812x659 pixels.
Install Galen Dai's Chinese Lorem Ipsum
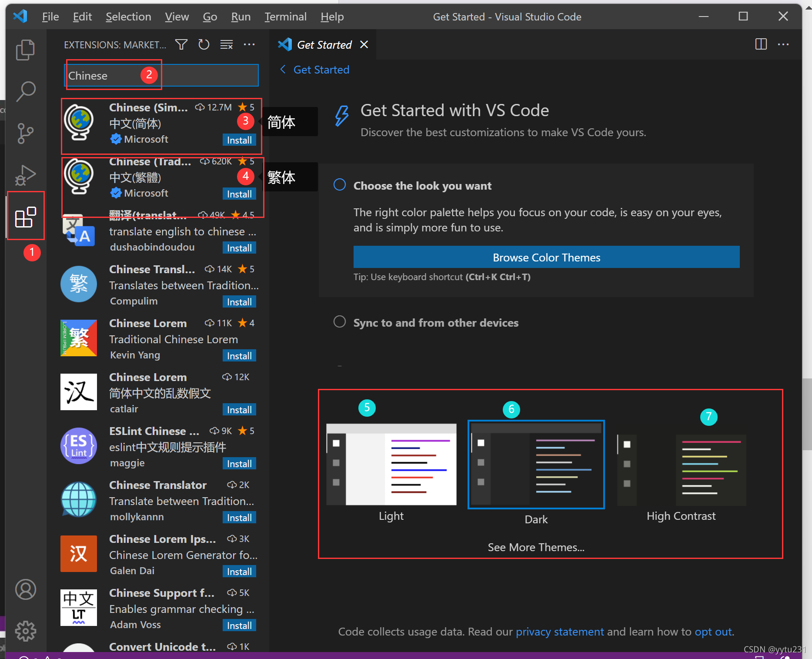click(x=239, y=572)
